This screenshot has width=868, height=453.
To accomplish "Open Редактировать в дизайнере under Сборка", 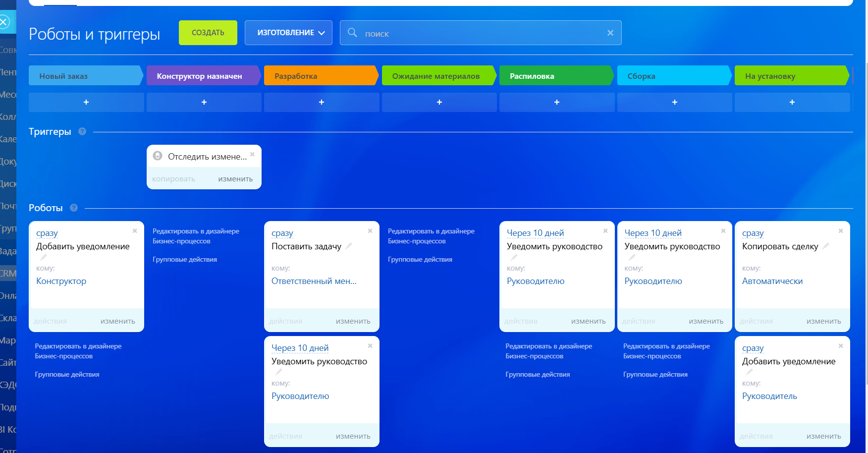I will tap(666, 351).
